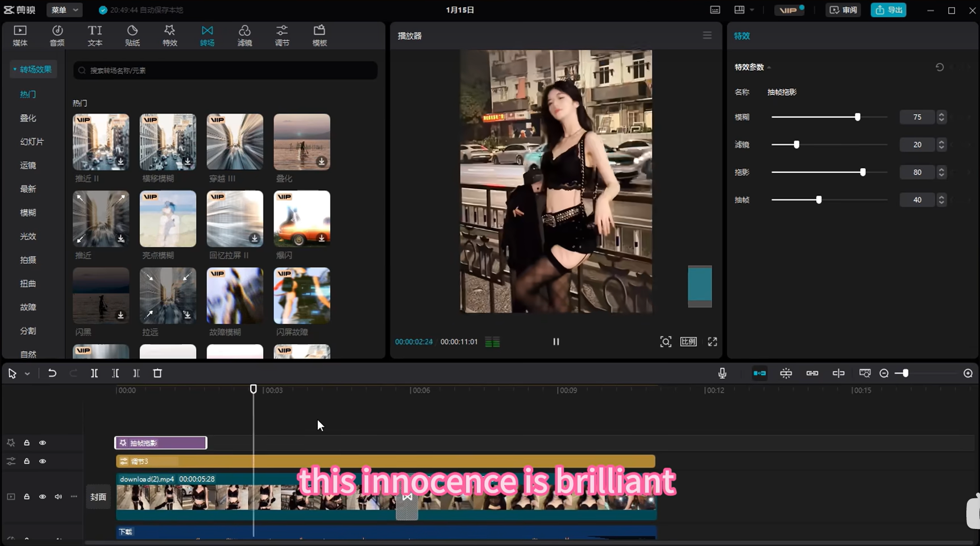Screen dimensions: 980x546
Task: Open the player panel hamburger menu
Action: coord(707,35)
